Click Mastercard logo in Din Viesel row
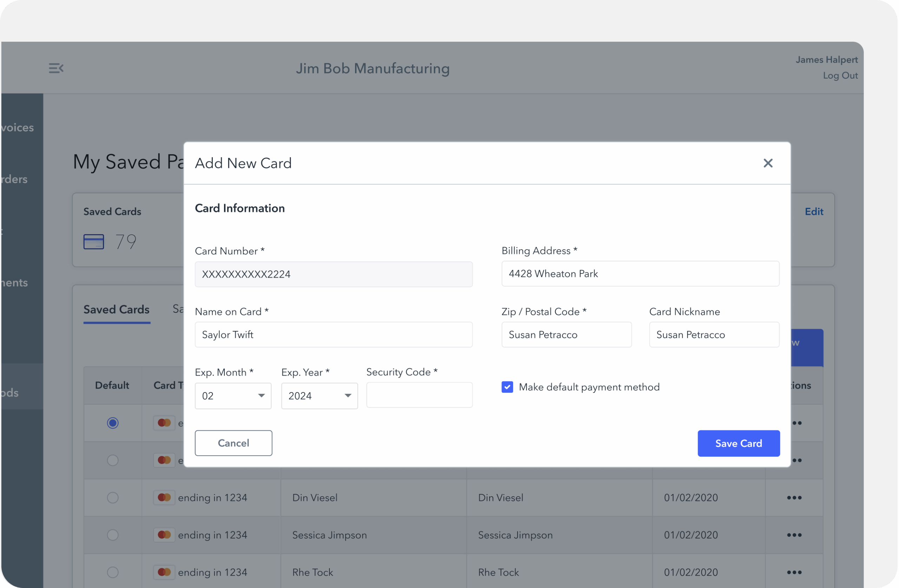 pos(164,497)
